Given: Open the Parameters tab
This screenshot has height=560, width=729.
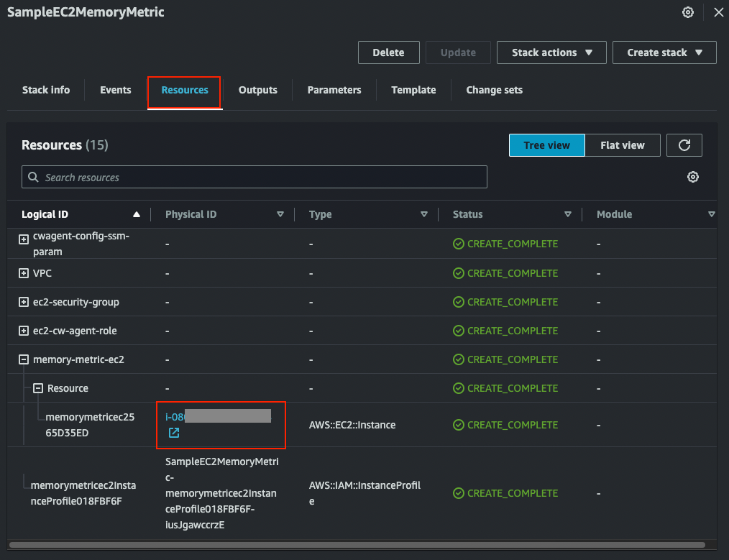Looking at the screenshot, I should (x=334, y=90).
